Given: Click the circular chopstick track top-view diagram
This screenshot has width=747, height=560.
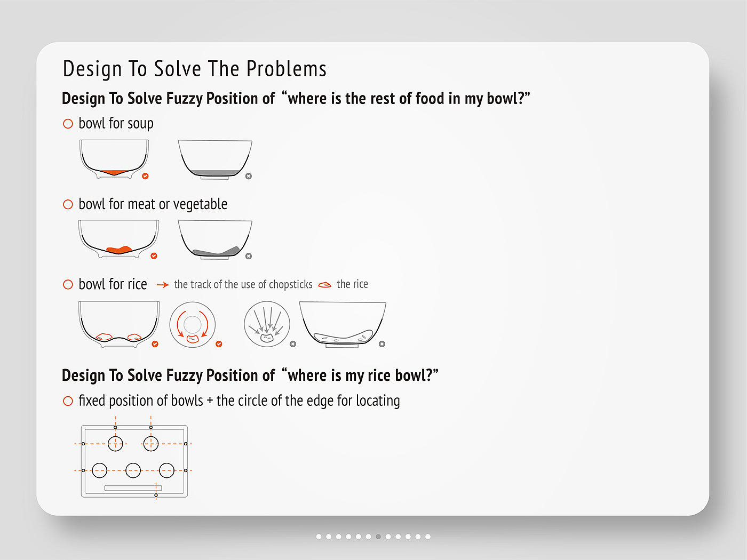Looking at the screenshot, I should click(x=193, y=324).
